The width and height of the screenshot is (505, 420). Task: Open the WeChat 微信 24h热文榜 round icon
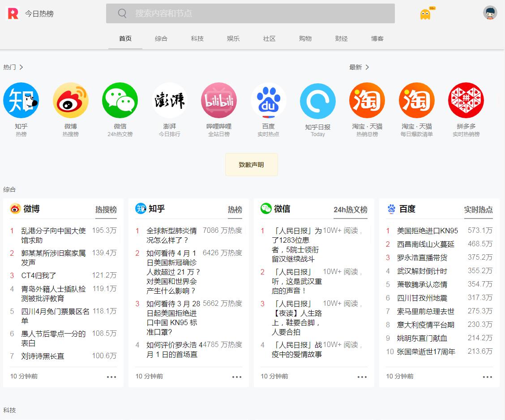[120, 100]
